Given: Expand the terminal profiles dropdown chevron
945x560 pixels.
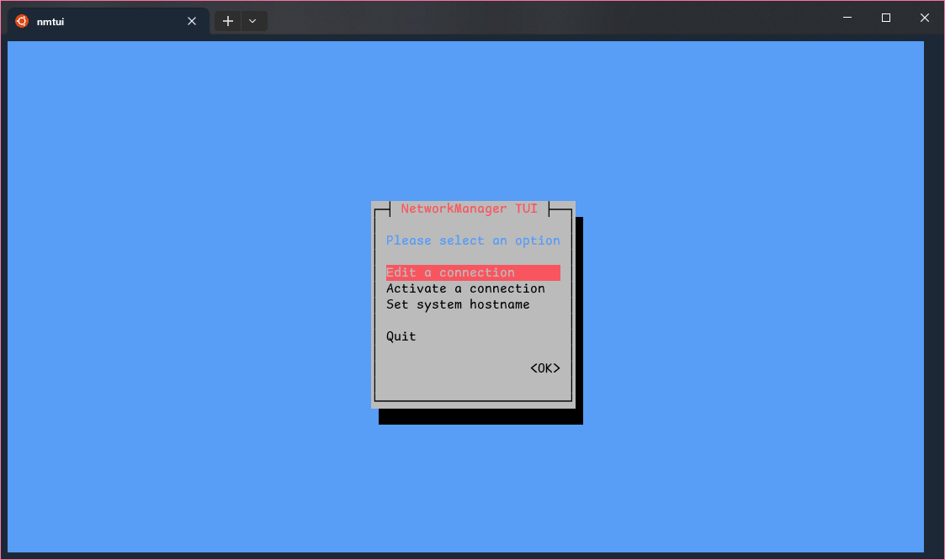Looking at the screenshot, I should tap(252, 21).
